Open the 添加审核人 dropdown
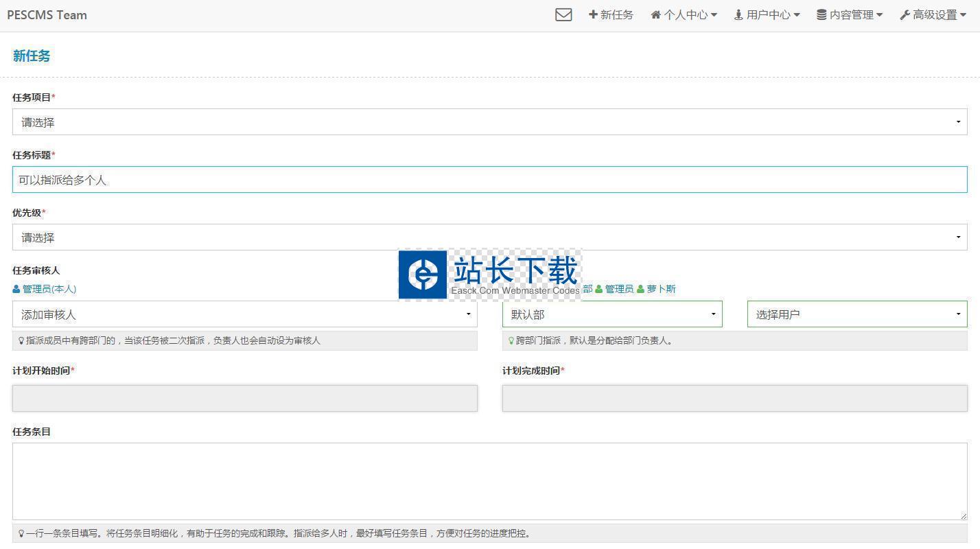The image size is (980, 549). [244, 314]
